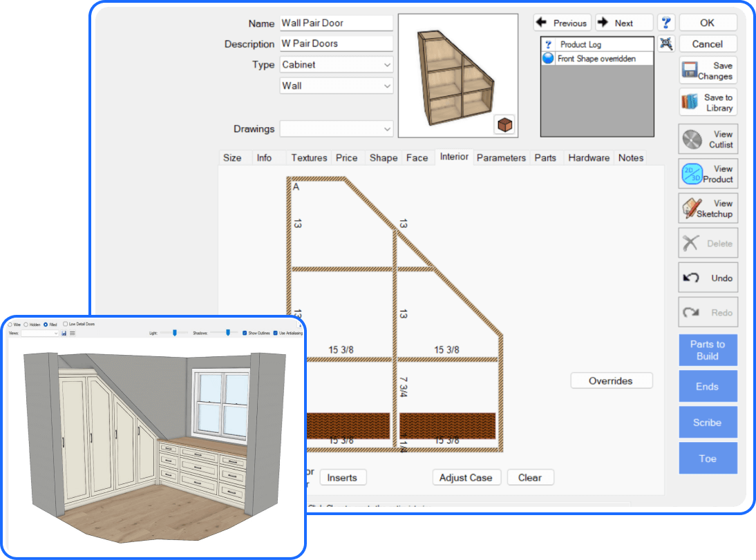This screenshot has height=560, width=756.
Task: Click the Inserts button
Action: [x=342, y=478]
